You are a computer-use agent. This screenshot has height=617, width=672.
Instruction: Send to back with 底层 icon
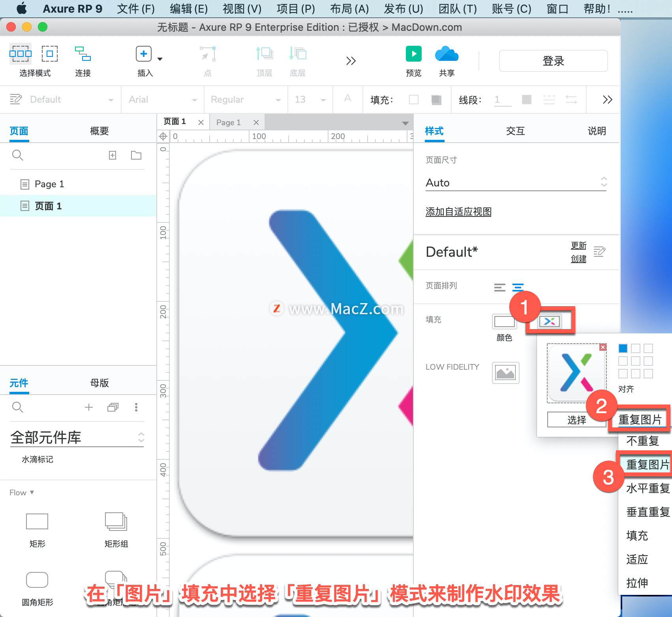pyautogui.click(x=297, y=54)
